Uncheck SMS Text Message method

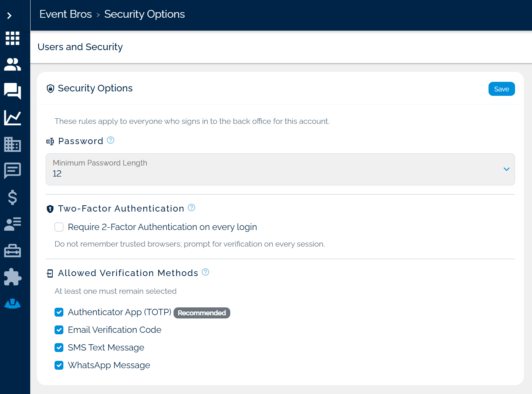(x=59, y=348)
